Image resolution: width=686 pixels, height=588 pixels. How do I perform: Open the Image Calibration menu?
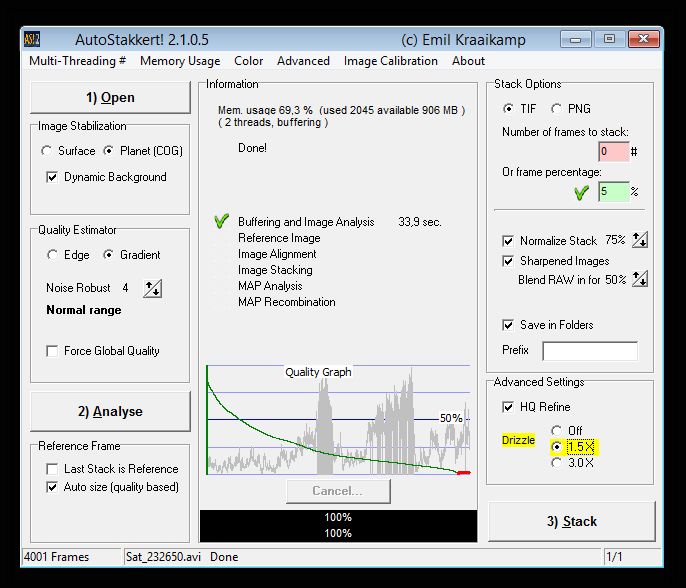391,61
